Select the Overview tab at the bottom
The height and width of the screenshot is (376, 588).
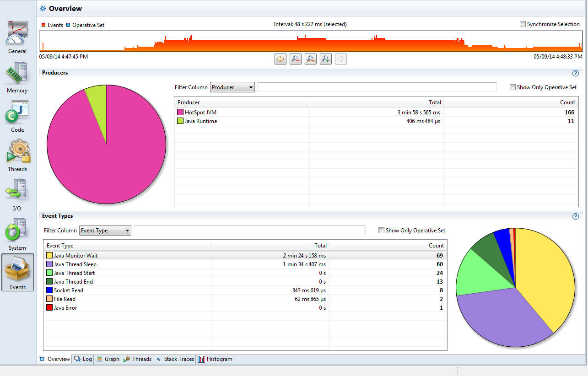pos(54,359)
